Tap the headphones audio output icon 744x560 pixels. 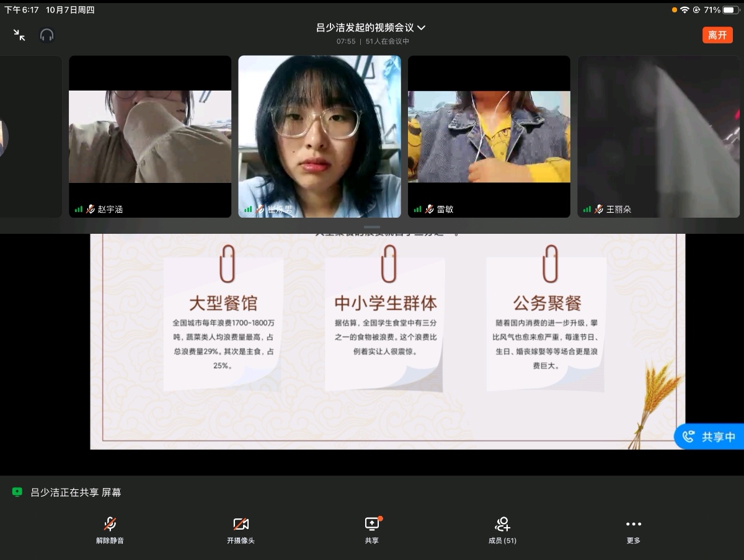[47, 35]
